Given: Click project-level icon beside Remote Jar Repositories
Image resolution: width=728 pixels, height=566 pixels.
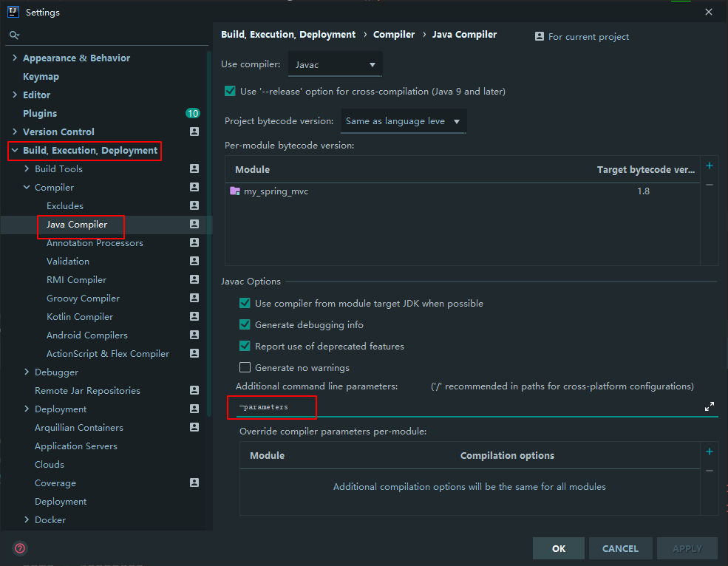Looking at the screenshot, I should pos(194,390).
